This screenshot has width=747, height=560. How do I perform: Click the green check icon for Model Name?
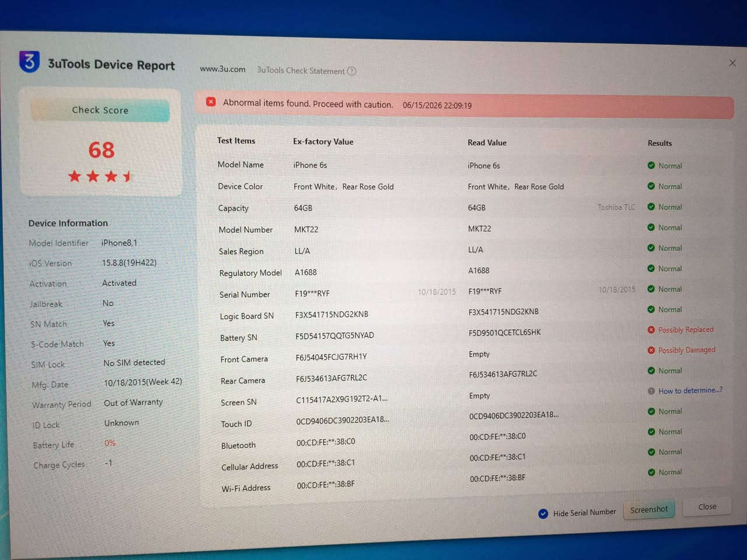[x=651, y=166]
